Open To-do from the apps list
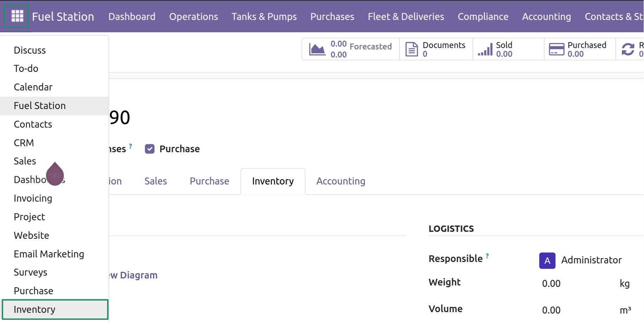Viewport: 644px width, 323px height. click(x=54, y=68)
